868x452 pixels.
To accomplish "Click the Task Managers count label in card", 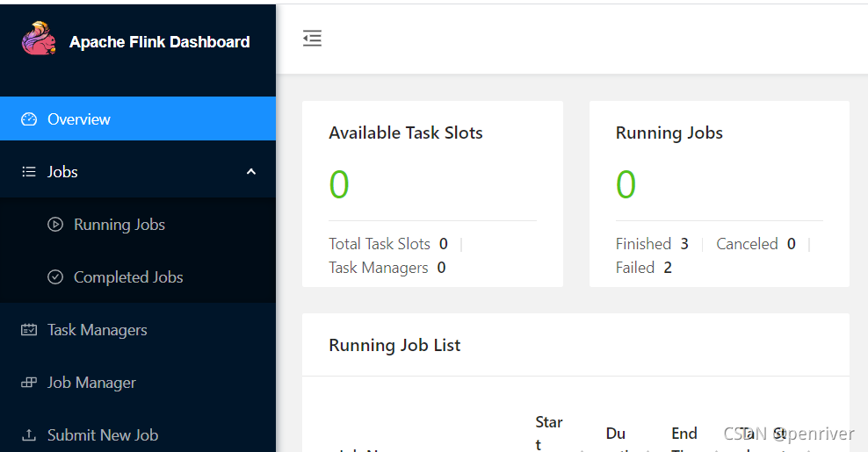I will pos(379,268).
